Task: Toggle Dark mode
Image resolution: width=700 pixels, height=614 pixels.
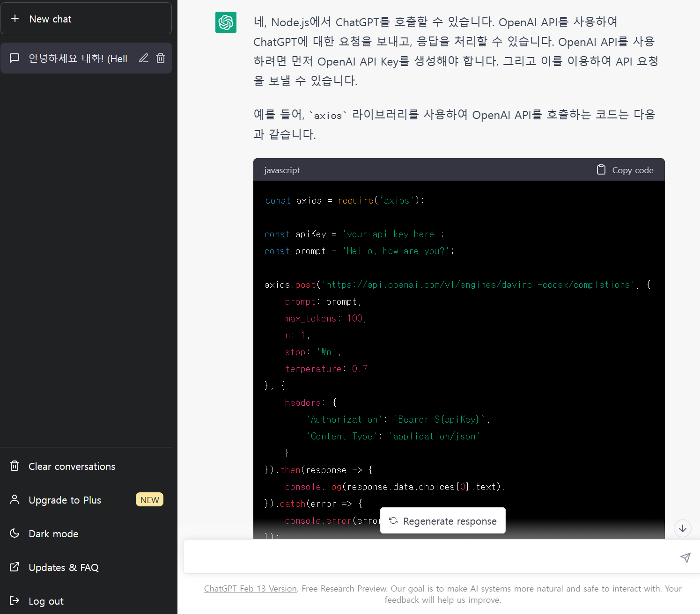Action: [x=86, y=534]
